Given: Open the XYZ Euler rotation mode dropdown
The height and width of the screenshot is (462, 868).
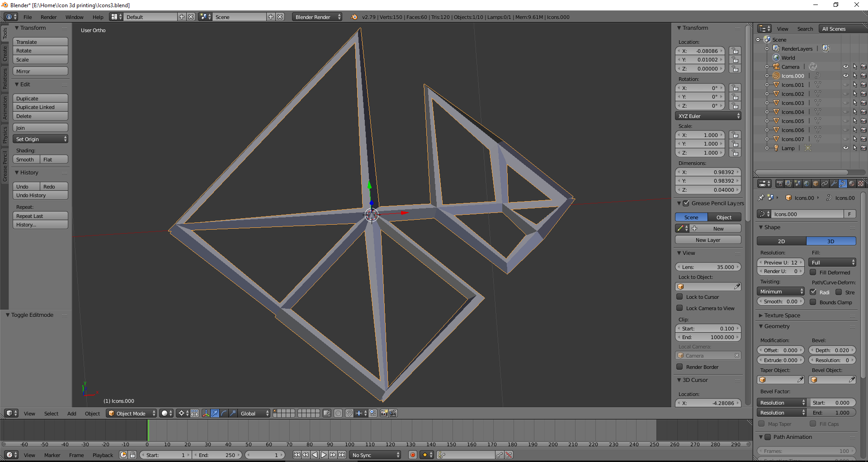Looking at the screenshot, I should [708, 116].
